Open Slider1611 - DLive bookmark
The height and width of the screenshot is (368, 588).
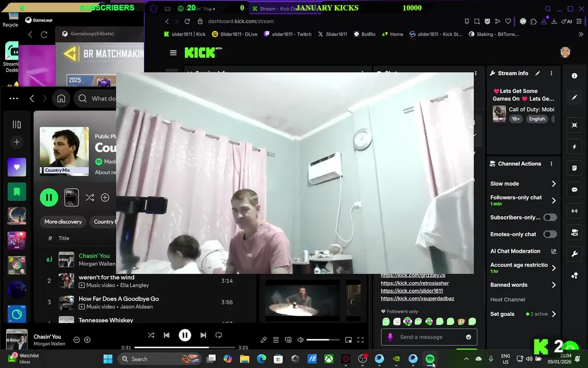click(235, 34)
